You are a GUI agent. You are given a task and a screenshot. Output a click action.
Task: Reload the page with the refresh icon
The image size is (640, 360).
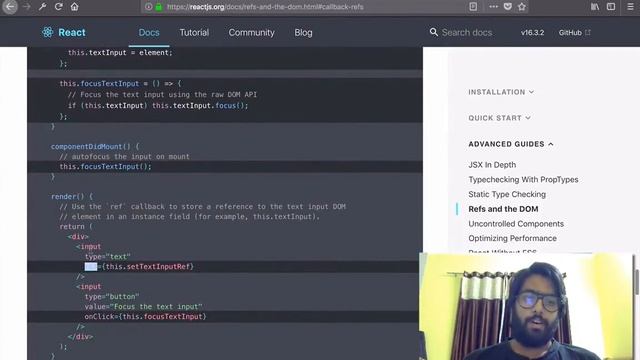(x=58, y=7)
